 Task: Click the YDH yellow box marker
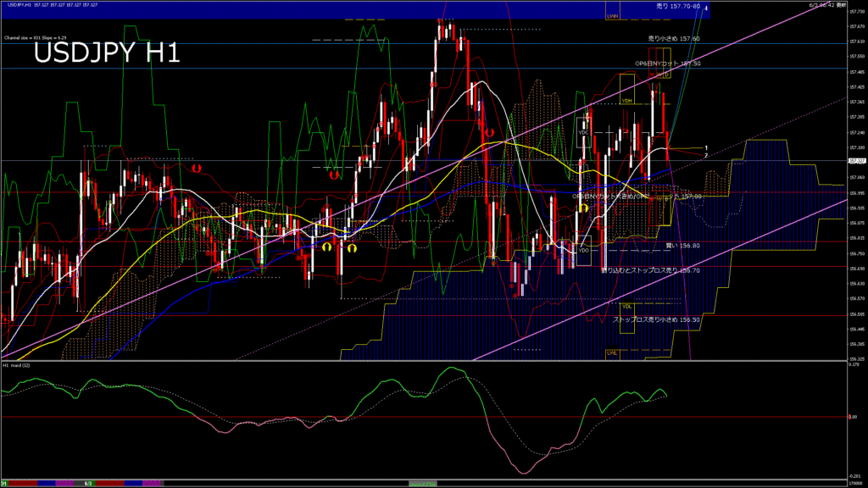point(627,101)
